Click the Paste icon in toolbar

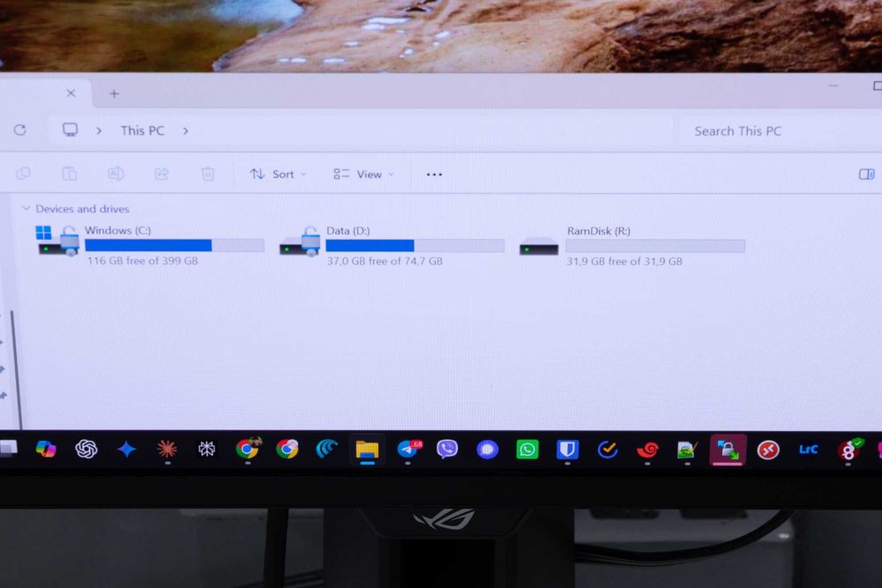point(69,174)
